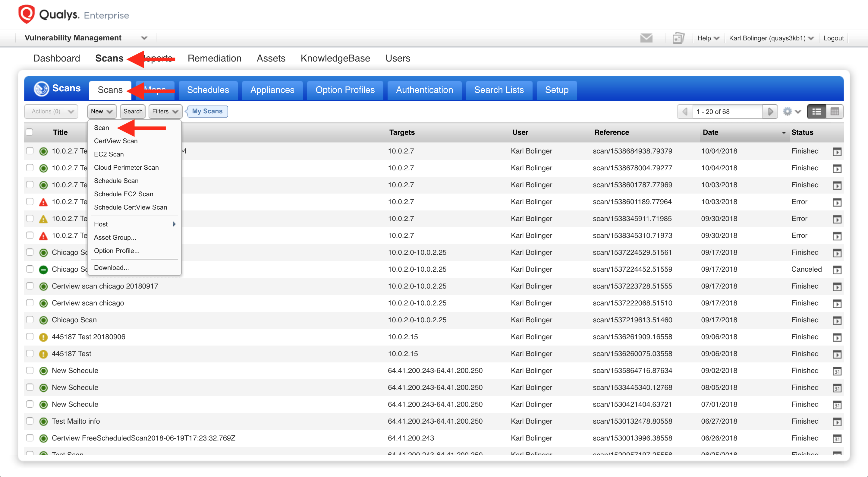This screenshot has width=868, height=477.
Task: Switch to grid view using the datalist icon
Action: tap(835, 111)
